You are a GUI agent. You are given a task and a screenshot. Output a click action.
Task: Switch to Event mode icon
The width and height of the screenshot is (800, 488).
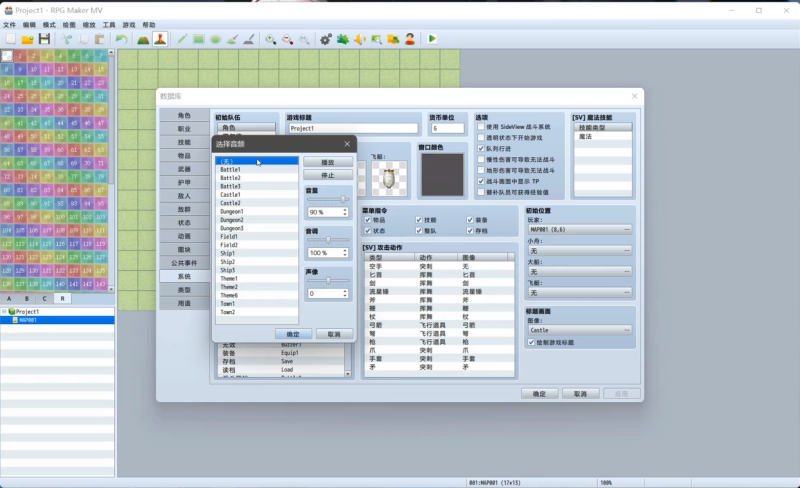[x=160, y=39]
